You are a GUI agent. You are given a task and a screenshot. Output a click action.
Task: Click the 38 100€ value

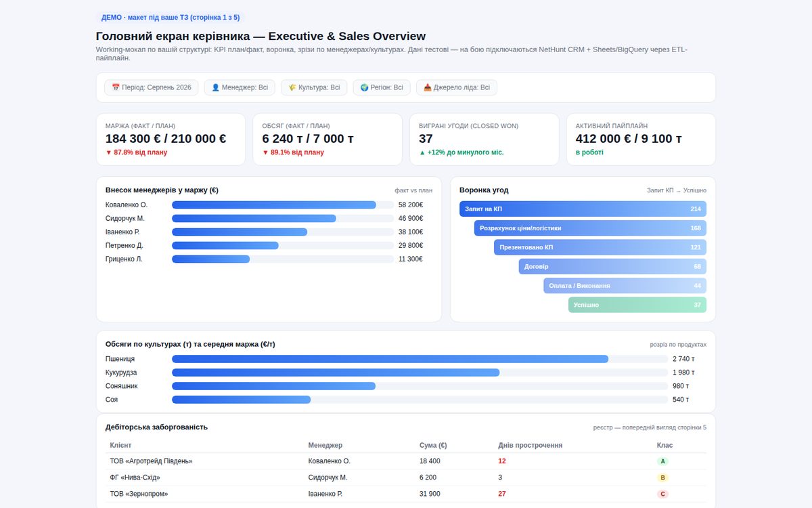pos(411,232)
